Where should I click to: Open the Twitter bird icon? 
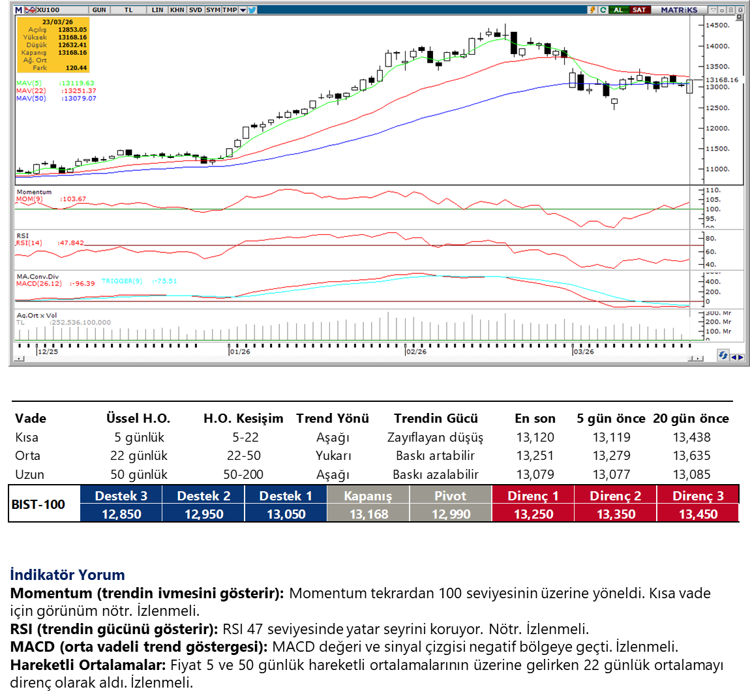tap(252, 10)
